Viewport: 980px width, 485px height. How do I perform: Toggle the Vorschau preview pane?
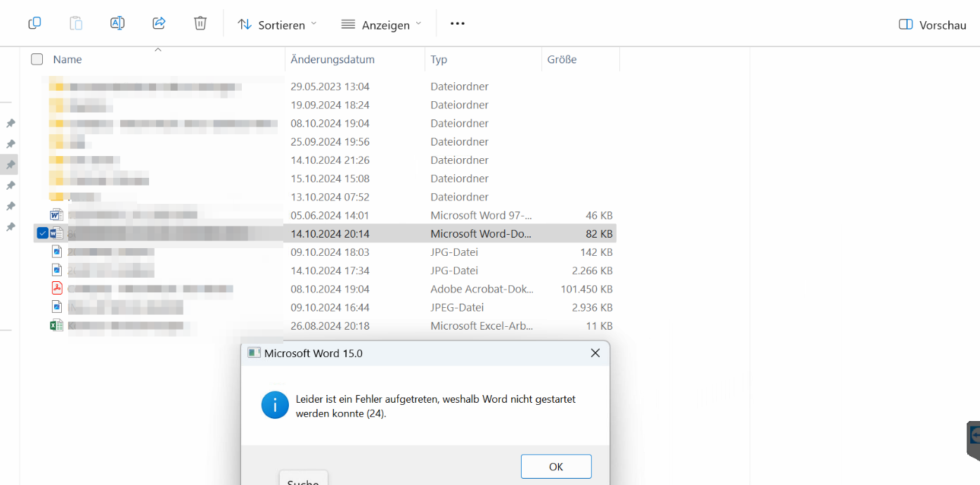coord(932,25)
